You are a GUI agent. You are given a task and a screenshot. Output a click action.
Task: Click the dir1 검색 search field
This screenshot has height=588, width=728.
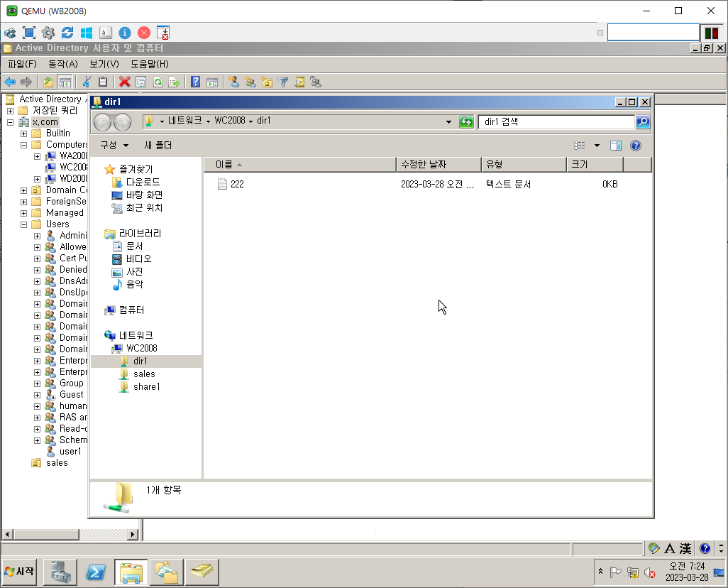(557, 121)
